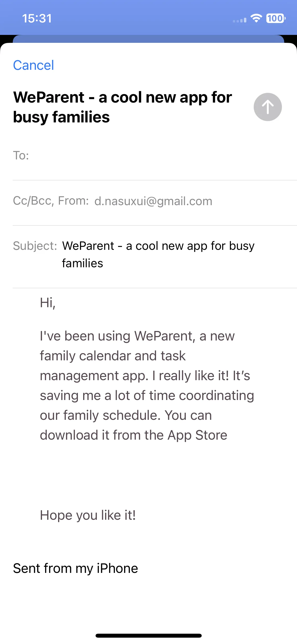Tap the gray send arrow button
This screenshot has width=297, height=644.
pos(268,107)
